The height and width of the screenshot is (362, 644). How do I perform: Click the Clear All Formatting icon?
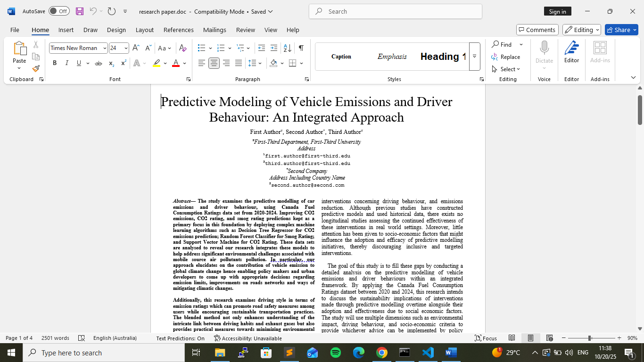[x=183, y=48]
